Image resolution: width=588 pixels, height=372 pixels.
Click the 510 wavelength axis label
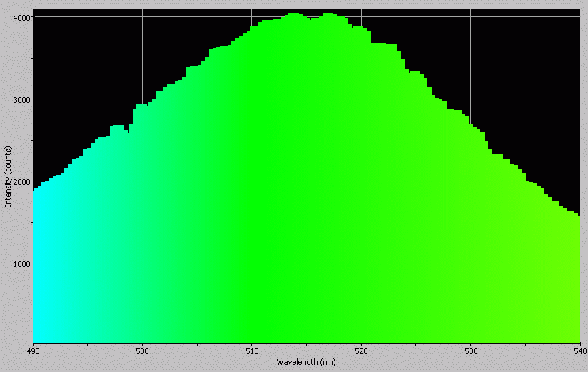(252, 351)
